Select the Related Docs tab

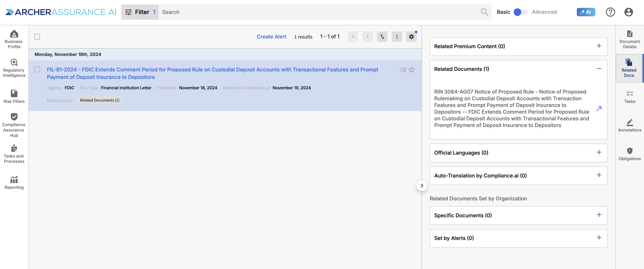(629, 68)
